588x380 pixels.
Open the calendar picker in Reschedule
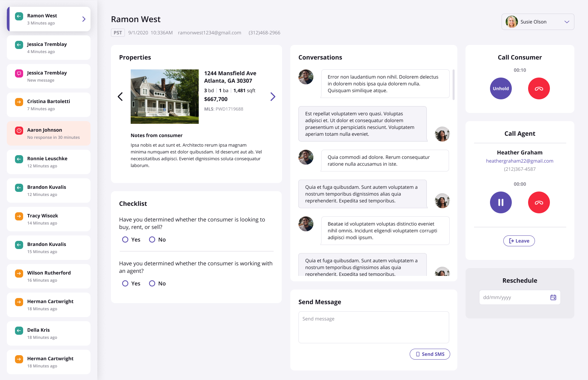553,297
